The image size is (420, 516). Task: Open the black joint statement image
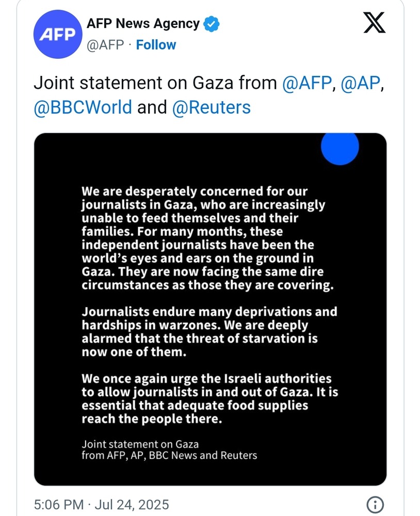(x=210, y=310)
